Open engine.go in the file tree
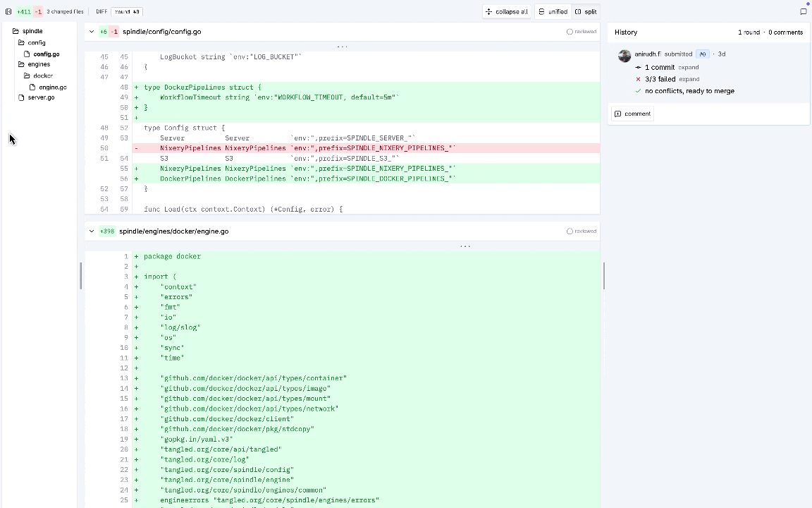The image size is (812, 508). (x=52, y=87)
